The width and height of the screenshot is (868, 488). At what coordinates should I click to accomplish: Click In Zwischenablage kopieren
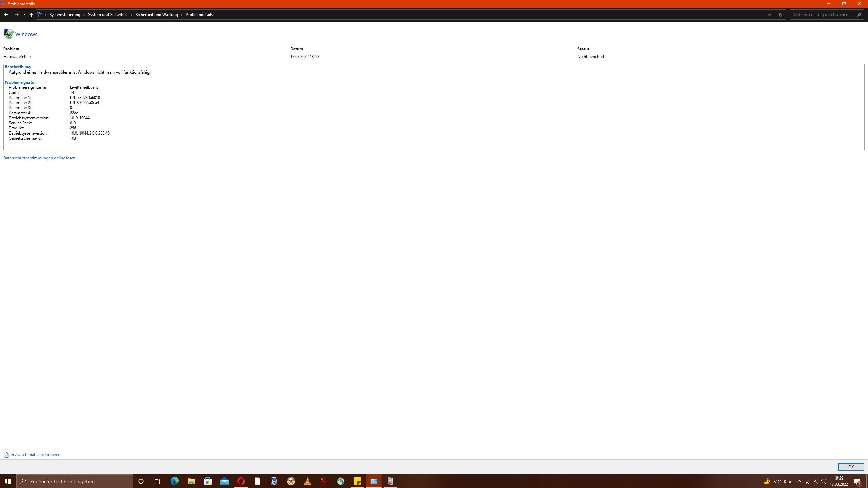[35, 455]
